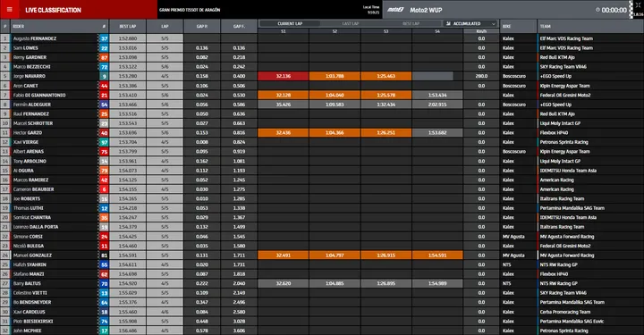Click the Local Time display

[371, 10]
